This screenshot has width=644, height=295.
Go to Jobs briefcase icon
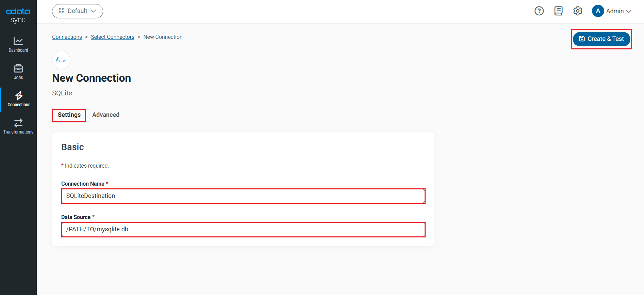click(x=18, y=68)
